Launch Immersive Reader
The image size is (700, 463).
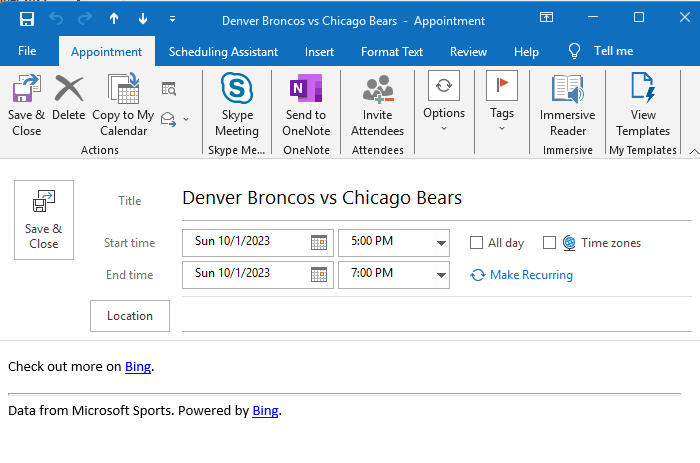click(567, 106)
